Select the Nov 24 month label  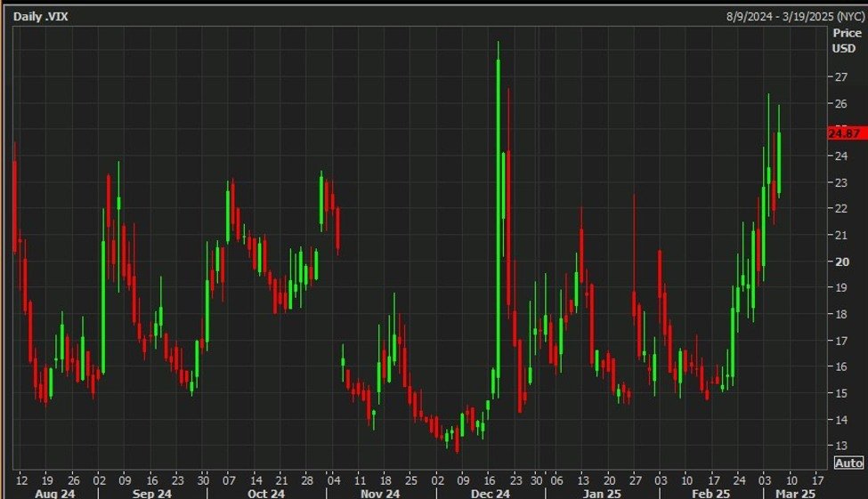pyautogui.click(x=377, y=493)
